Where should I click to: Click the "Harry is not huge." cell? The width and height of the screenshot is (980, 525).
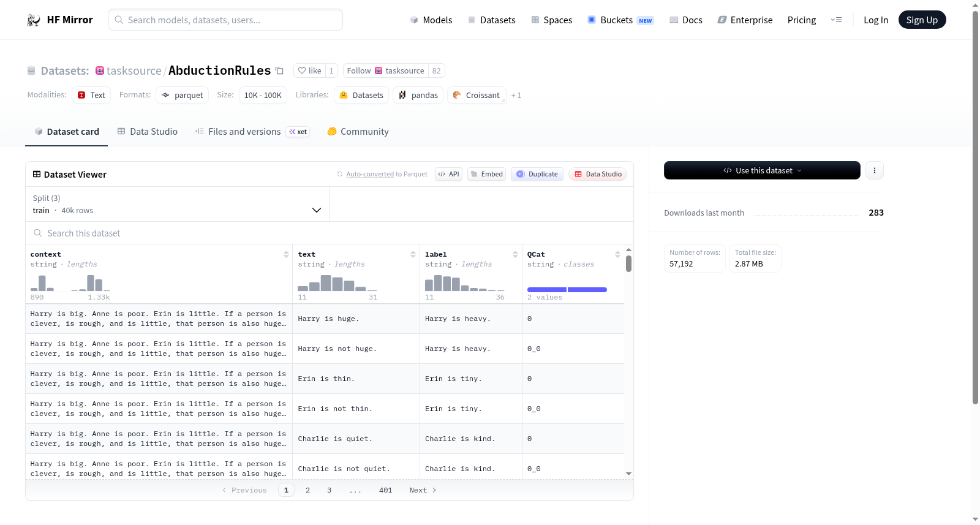(x=356, y=349)
